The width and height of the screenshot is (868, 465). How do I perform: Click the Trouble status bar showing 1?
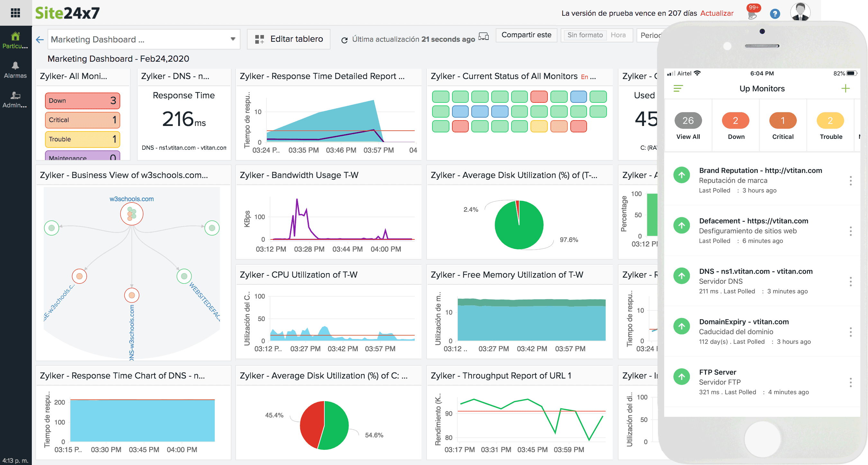[82, 139]
